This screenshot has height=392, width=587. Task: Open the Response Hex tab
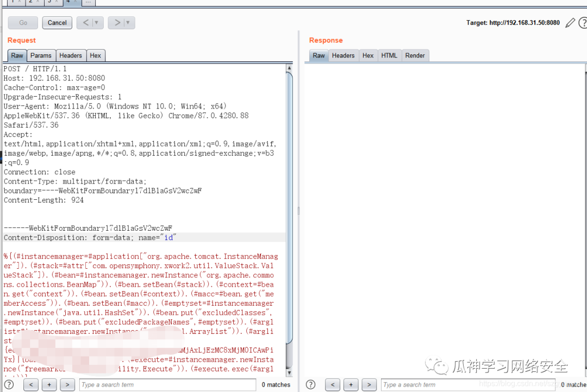368,55
